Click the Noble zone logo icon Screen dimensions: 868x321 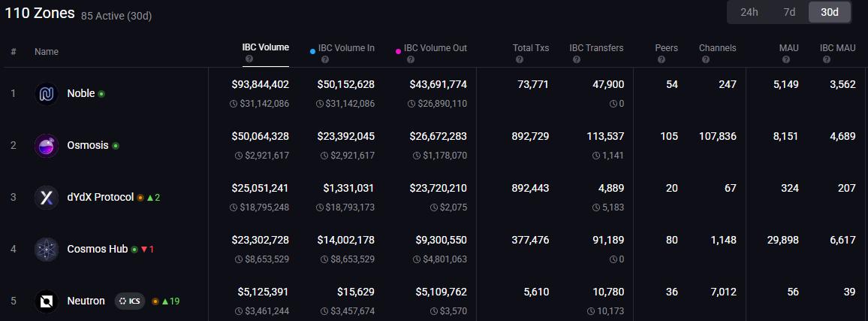[47, 94]
